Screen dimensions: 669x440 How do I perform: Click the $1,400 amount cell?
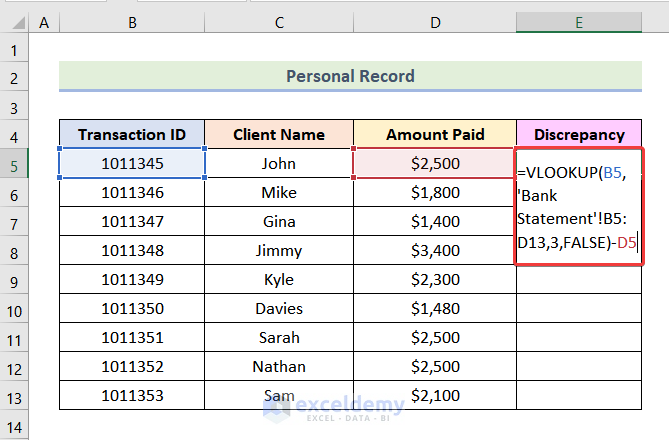coord(435,221)
